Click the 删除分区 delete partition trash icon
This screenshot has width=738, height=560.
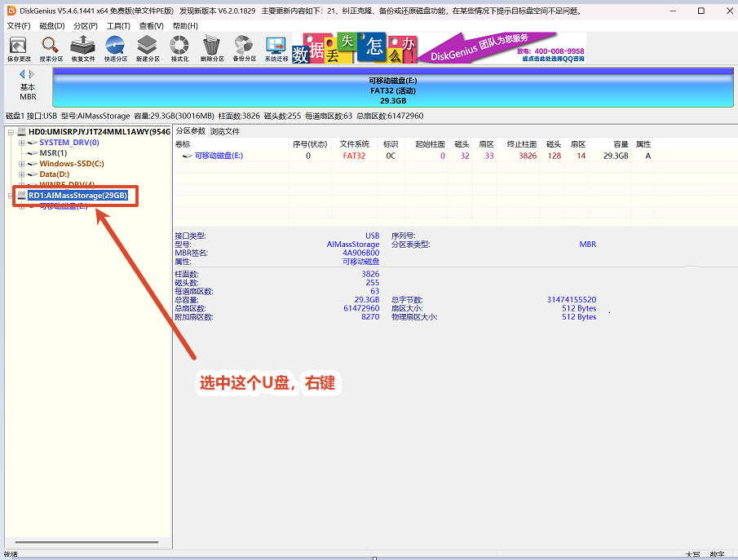(212, 49)
